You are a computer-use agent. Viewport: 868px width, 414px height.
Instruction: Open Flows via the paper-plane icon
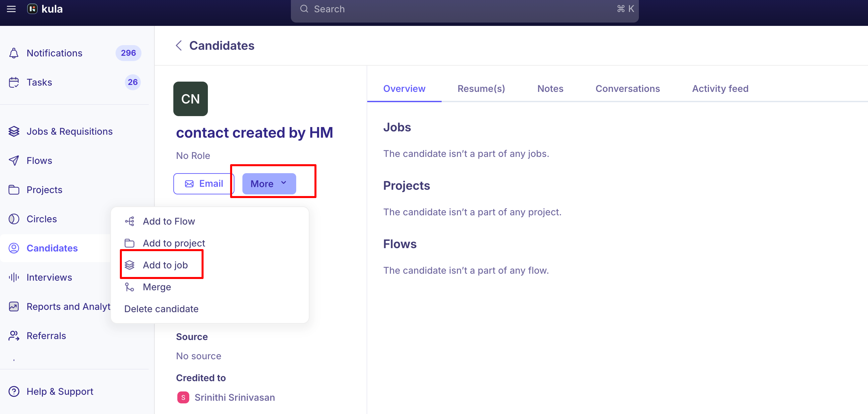click(x=14, y=161)
